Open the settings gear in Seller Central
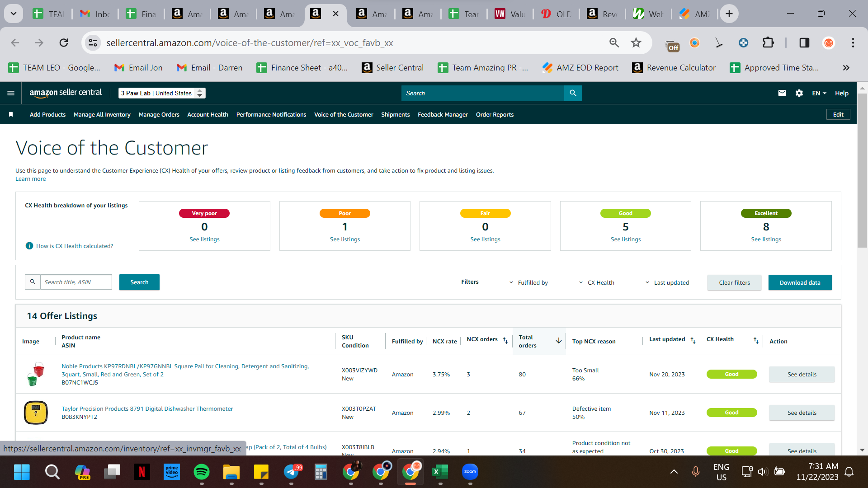868x488 pixels. [799, 93]
